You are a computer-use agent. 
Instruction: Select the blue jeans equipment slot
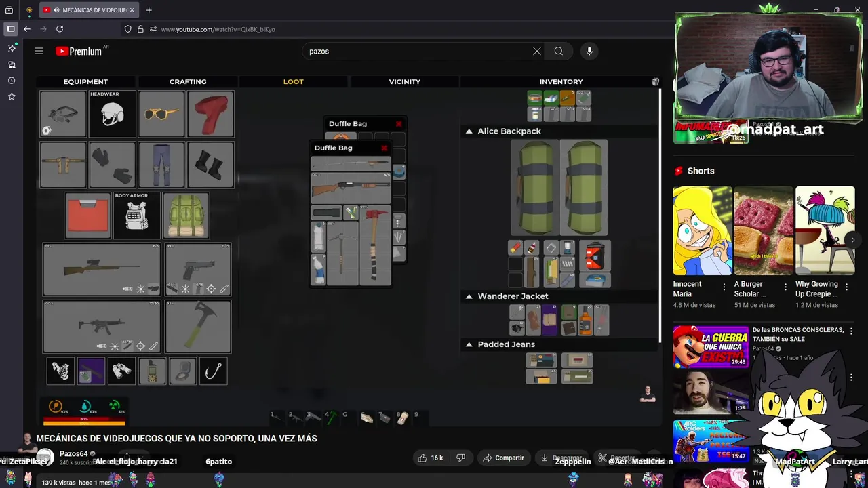point(161,165)
